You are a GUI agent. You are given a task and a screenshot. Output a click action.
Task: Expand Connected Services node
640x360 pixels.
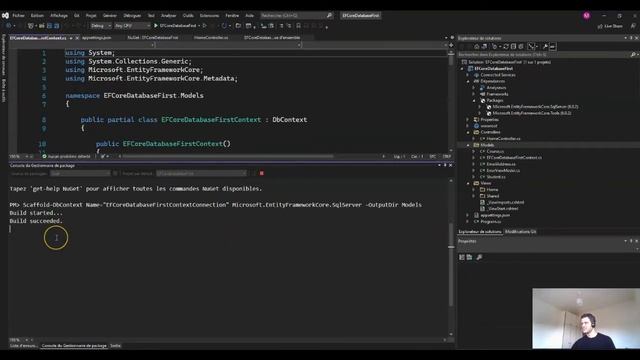[468, 75]
